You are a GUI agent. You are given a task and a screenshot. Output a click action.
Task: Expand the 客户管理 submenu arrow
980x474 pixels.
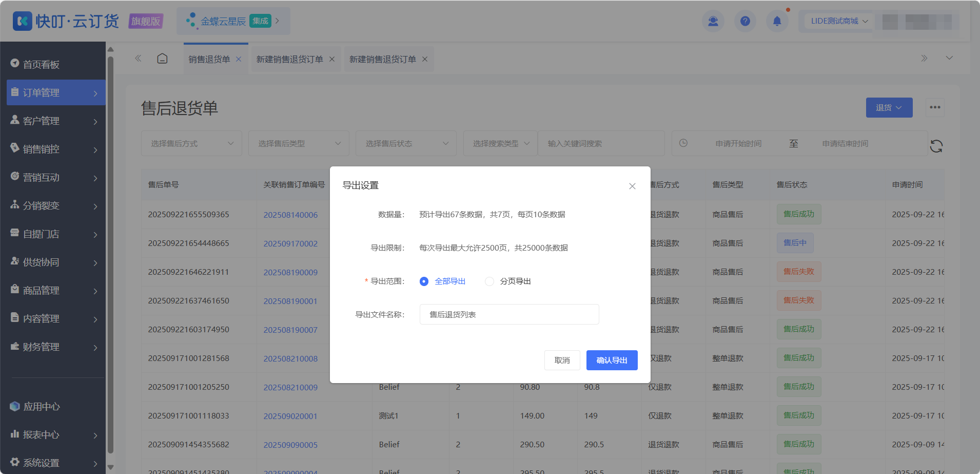pyautogui.click(x=95, y=122)
